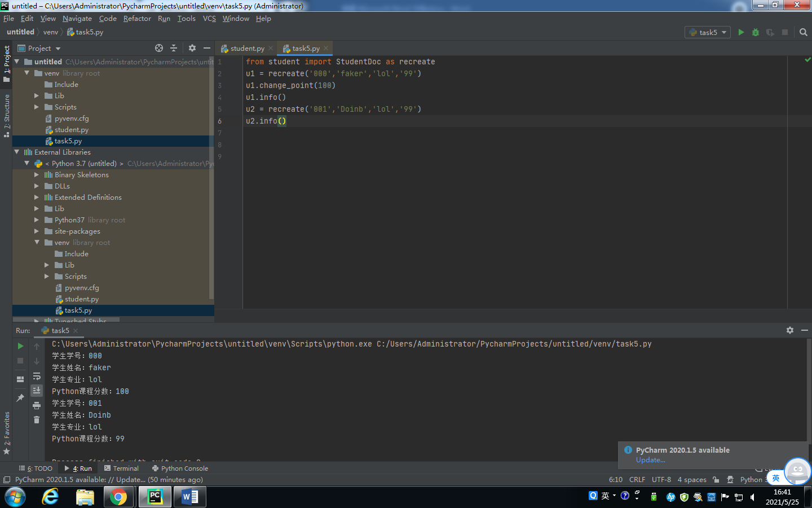
Task: Hide the Run tool window
Action: tap(805, 330)
